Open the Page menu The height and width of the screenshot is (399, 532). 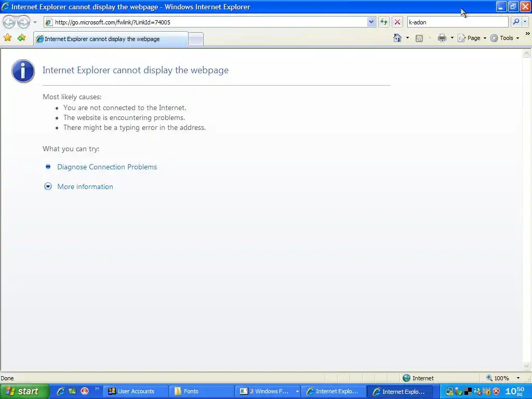[x=472, y=38]
